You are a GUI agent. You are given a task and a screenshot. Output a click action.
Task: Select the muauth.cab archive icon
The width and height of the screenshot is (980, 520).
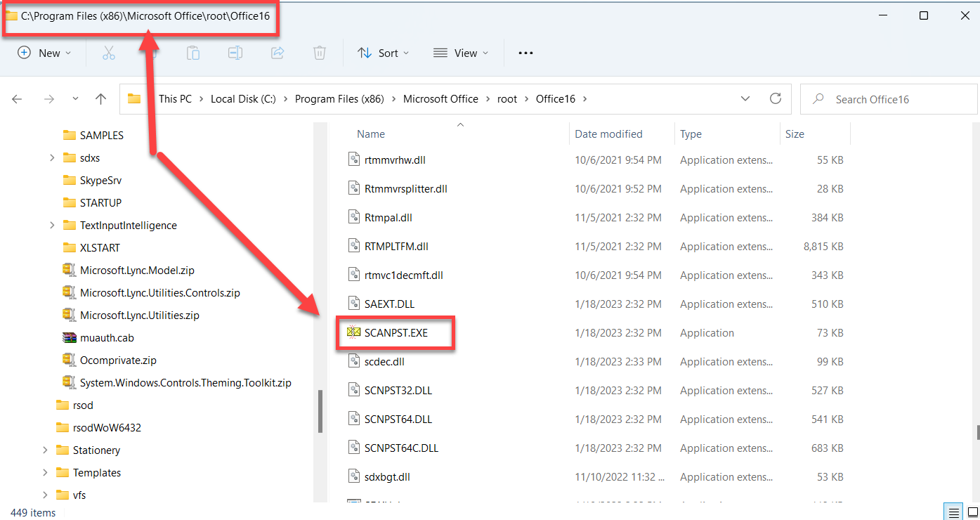click(69, 337)
